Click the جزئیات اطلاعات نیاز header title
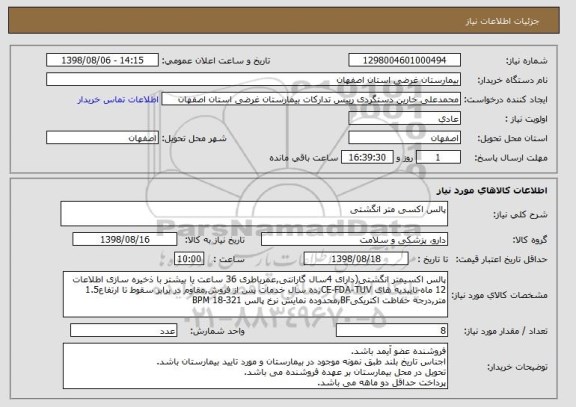The width and height of the screenshot is (576, 407). point(502,21)
